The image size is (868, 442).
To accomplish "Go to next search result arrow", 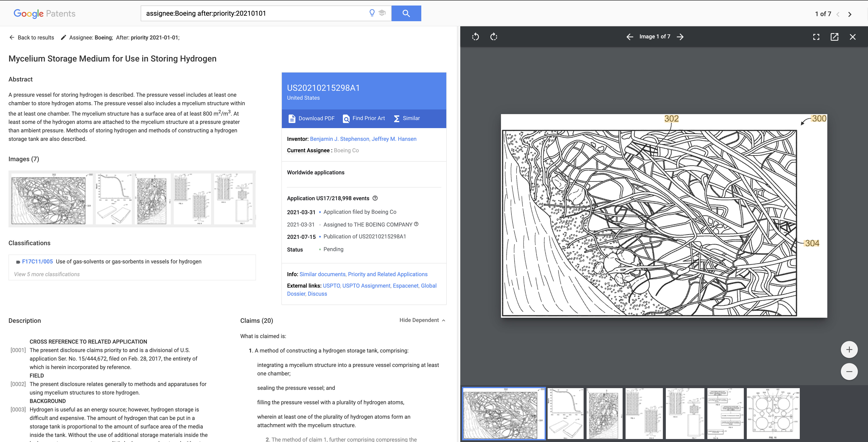I will pyautogui.click(x=850, y=14).
